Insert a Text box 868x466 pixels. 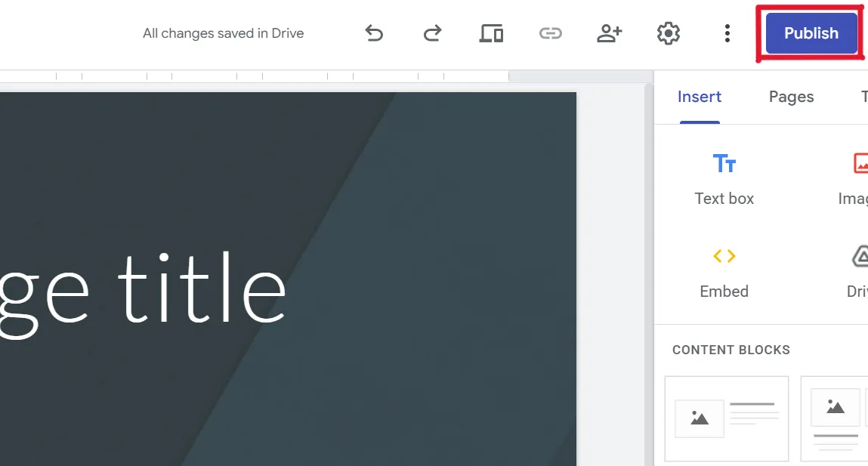724,178
